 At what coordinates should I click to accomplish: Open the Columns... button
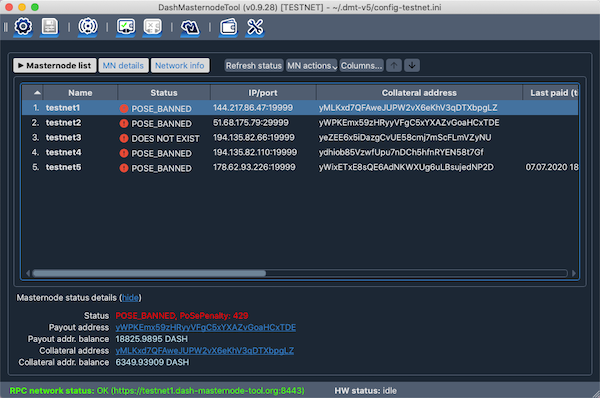[362, 65]
